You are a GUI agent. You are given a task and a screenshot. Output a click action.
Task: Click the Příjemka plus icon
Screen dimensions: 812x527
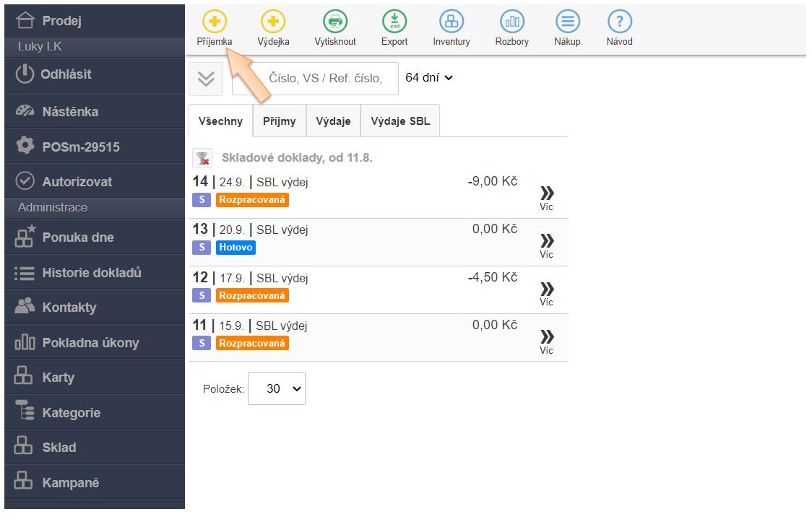pyautogui.click(x=214, y=22)
